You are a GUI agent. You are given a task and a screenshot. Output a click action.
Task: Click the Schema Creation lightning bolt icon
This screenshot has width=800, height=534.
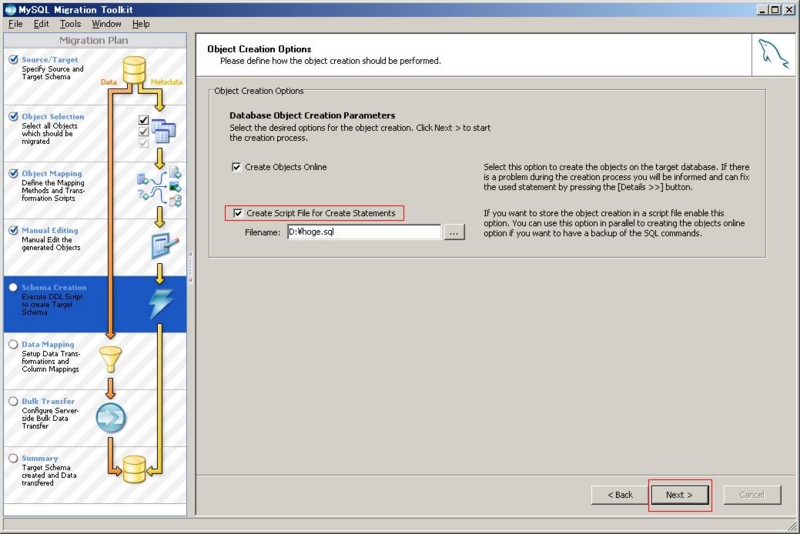pyautogui.click(x=161, y=304)
